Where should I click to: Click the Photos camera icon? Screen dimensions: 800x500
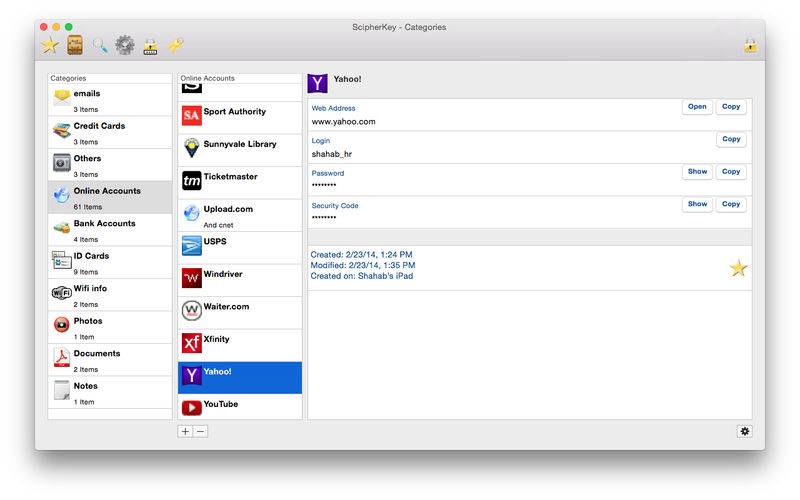(x=62, y=324)
